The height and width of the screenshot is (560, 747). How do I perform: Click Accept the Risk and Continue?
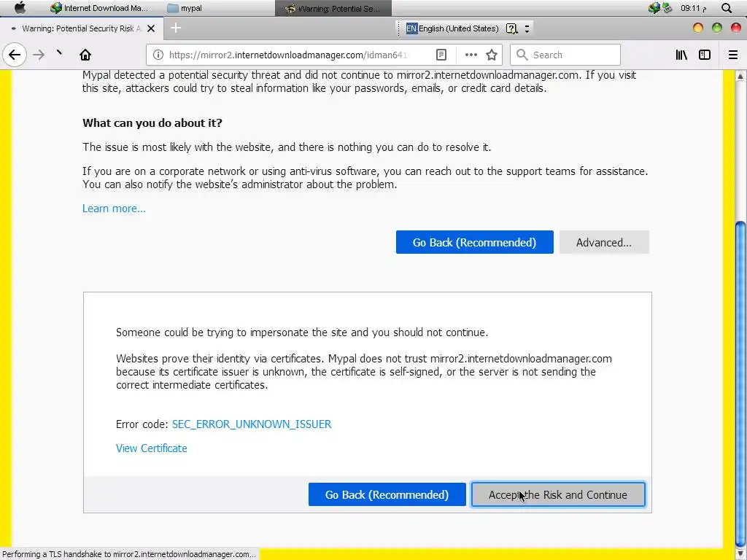pyautogui.click(x=558, y=495)
